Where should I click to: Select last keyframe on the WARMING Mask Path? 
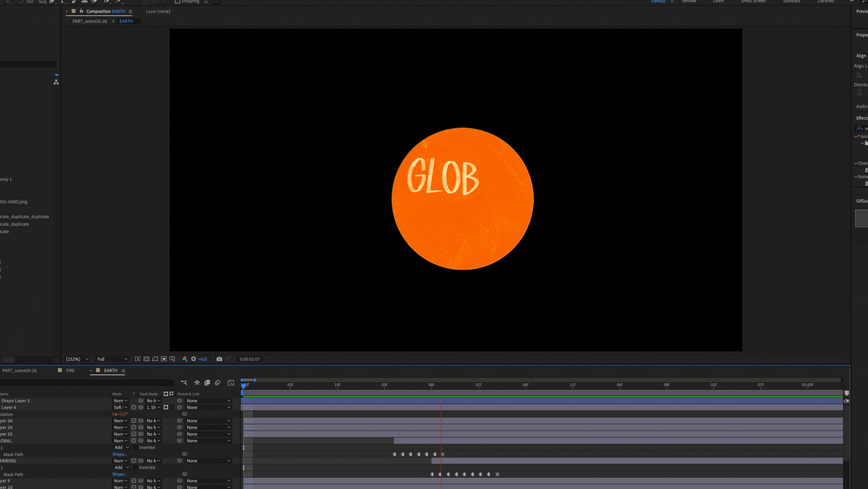click(x=497, y=474)
